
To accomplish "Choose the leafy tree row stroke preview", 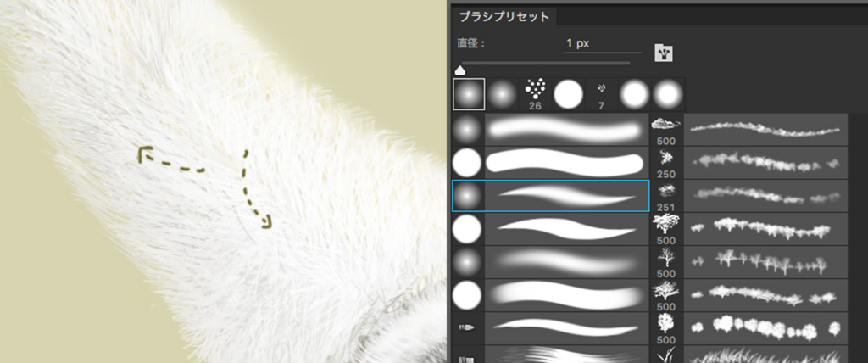I will pyautogui.click(x=765, y=229).
